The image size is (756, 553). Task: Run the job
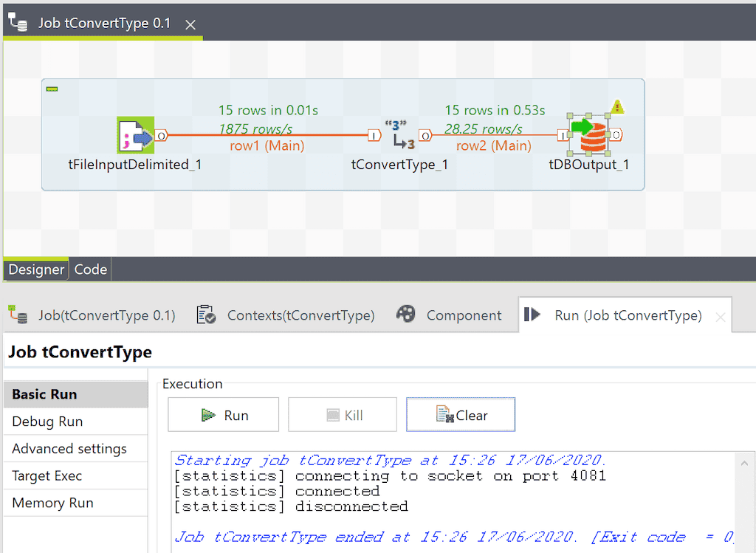(x=223, y=414)
